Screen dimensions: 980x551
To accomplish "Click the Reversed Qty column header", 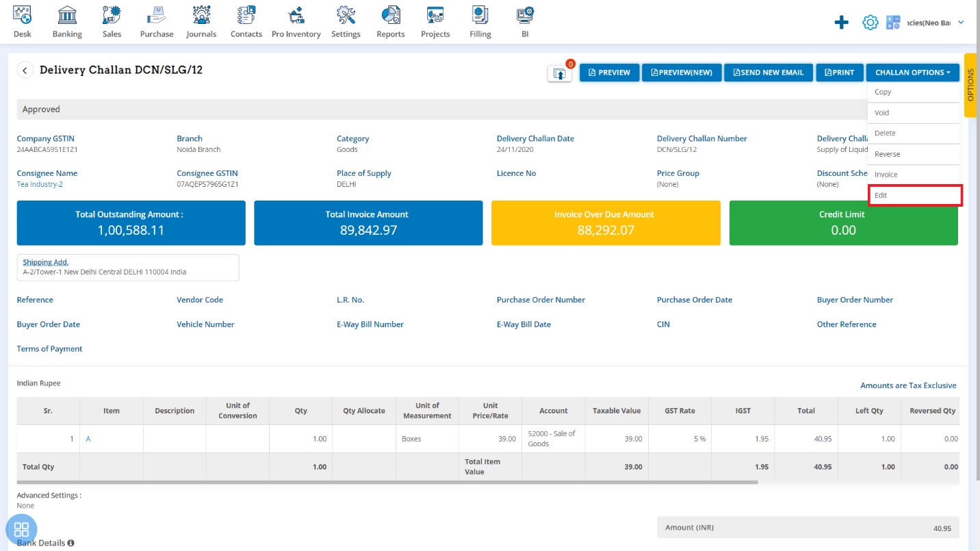I will [x=932, y=411].
